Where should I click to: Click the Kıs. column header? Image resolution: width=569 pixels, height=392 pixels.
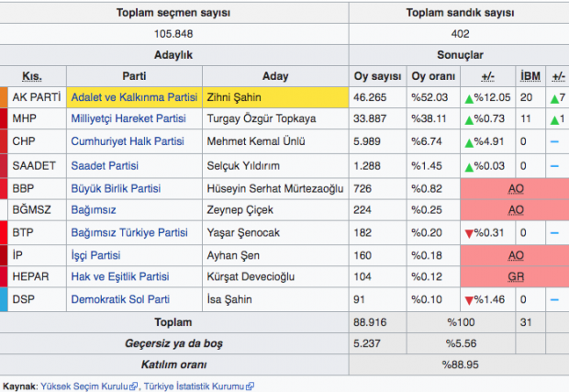[31, 75]
